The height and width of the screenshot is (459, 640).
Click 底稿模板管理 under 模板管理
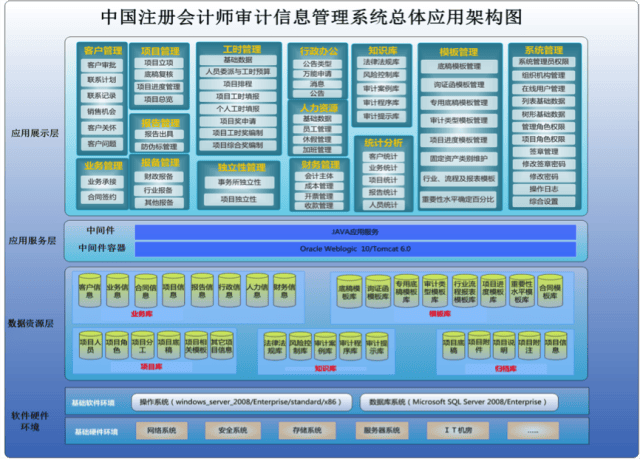(459, 67)
